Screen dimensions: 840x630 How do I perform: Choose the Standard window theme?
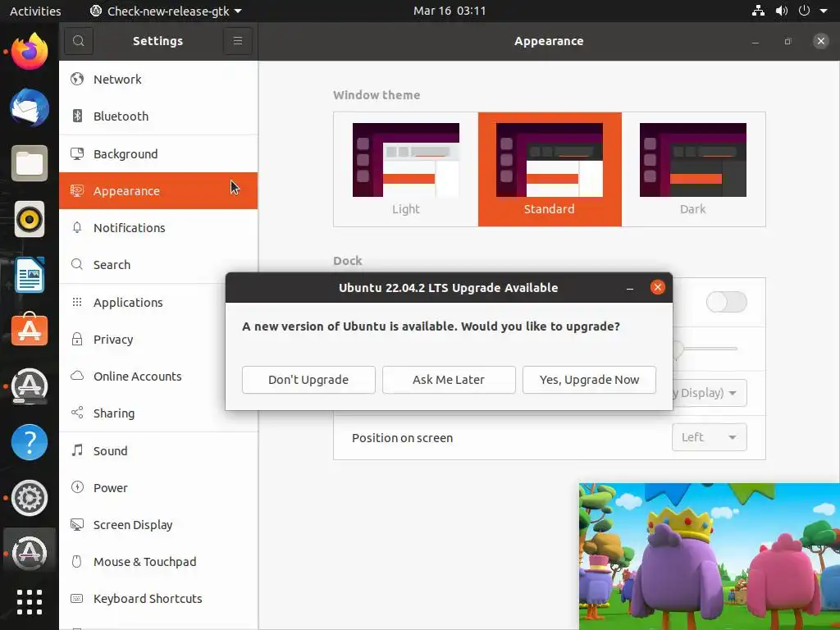pos(550,169)
